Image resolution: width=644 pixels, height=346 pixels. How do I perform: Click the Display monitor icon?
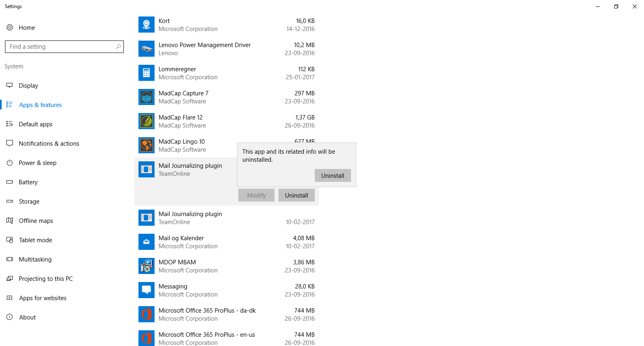tap(10, 85)
